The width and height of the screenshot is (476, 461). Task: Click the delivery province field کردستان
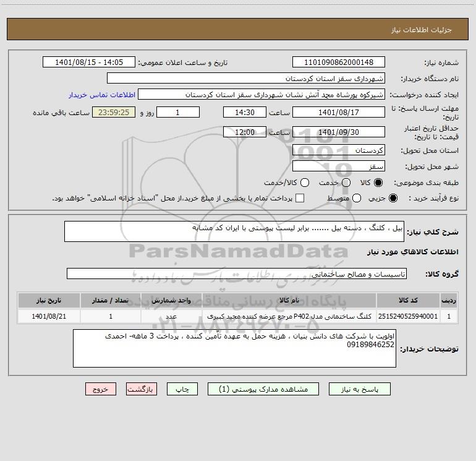339,150
